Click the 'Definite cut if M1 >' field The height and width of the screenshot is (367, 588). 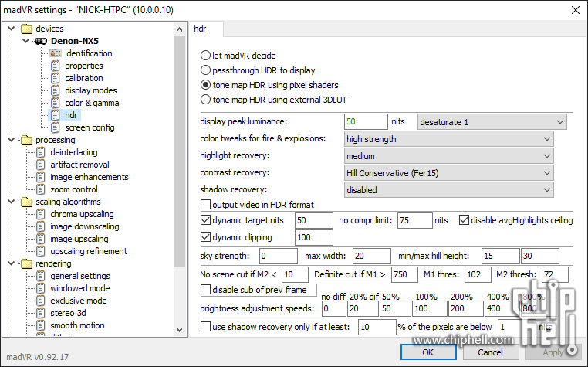coord(404,274)
